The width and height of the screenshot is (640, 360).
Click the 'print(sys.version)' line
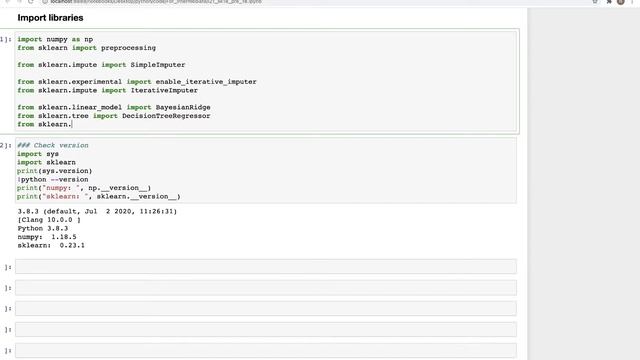(x=55, y=171)
